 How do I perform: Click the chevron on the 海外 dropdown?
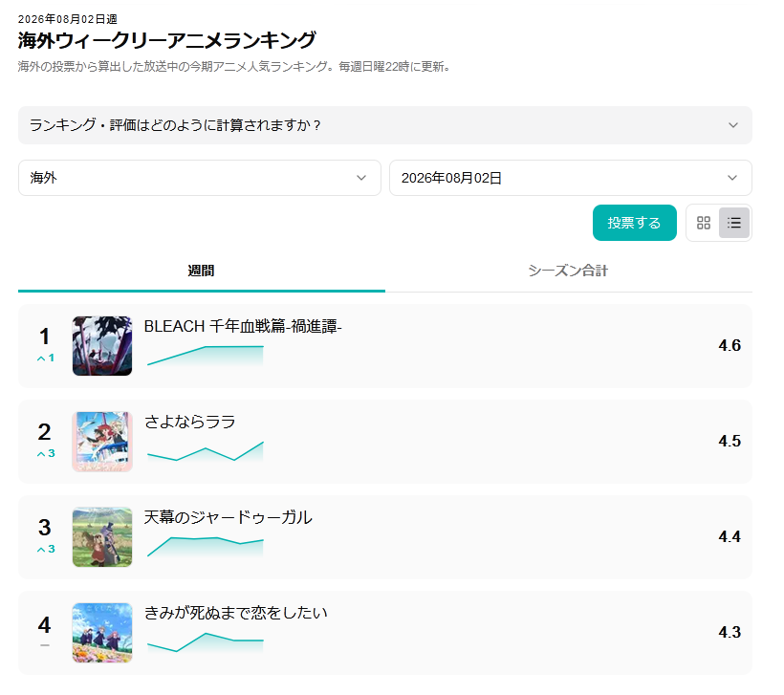(361, 178)
